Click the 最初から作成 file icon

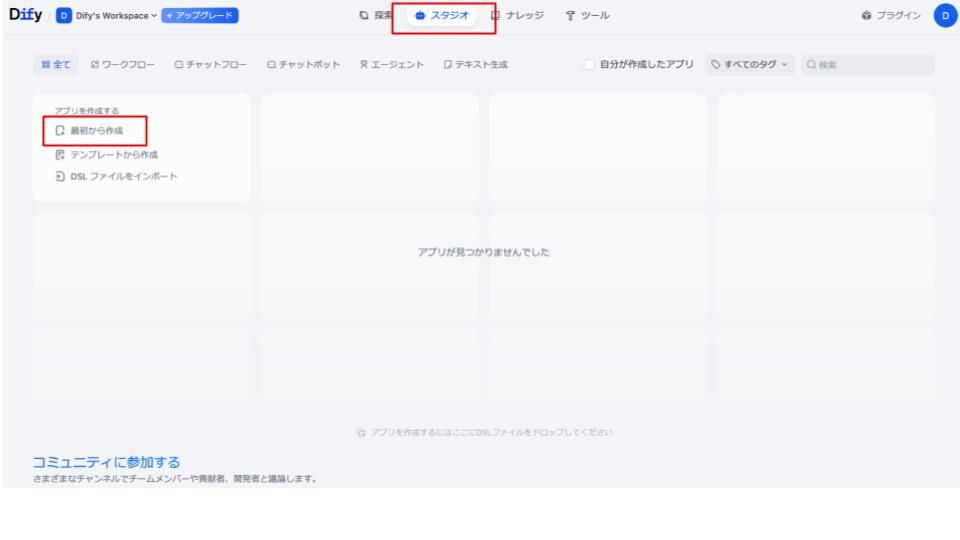59,131
